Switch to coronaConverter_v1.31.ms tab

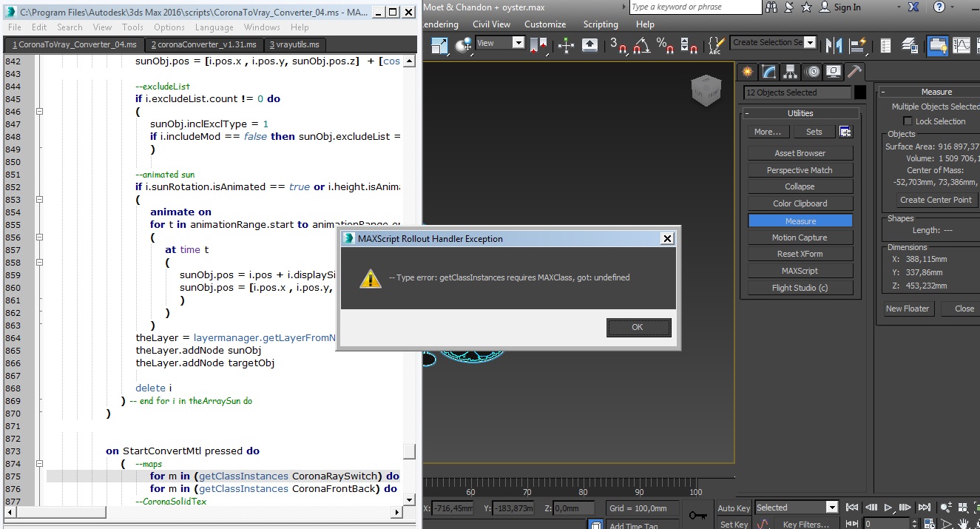pos(203,44)
